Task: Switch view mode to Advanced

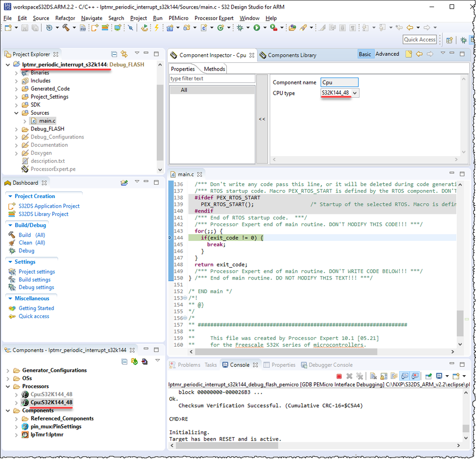Action: [387, 54]
